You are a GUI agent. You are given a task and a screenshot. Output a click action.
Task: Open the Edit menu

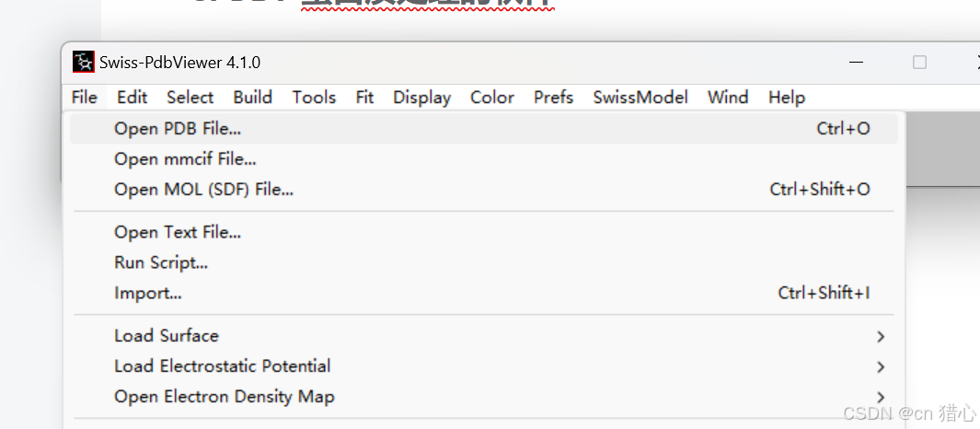[132, 98]
